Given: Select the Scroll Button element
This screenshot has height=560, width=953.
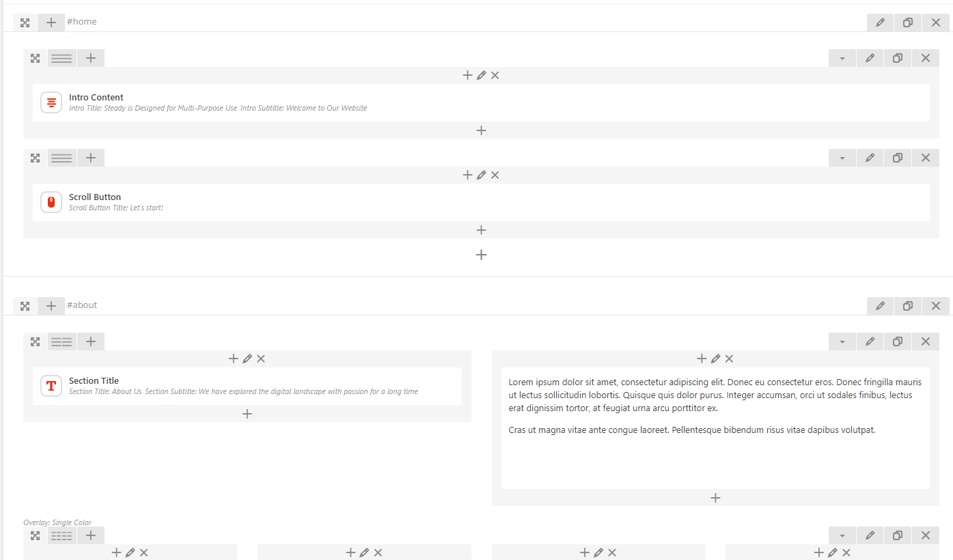Looking at the screenshot, I should point(95,197).
